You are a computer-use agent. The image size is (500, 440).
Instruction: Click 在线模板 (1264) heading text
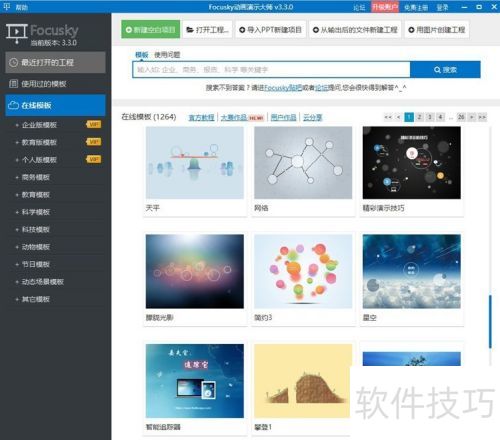click(x=149, y=117)
